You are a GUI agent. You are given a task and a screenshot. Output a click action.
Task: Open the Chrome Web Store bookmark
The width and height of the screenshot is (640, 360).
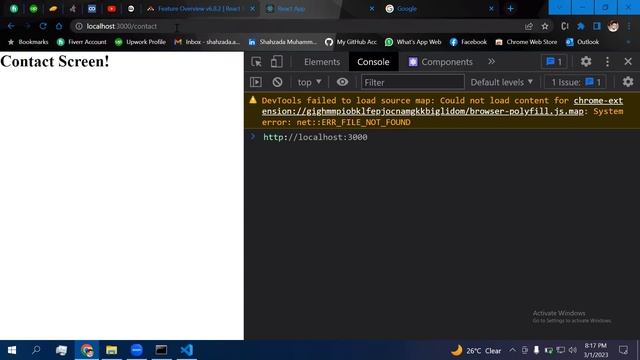526,42
